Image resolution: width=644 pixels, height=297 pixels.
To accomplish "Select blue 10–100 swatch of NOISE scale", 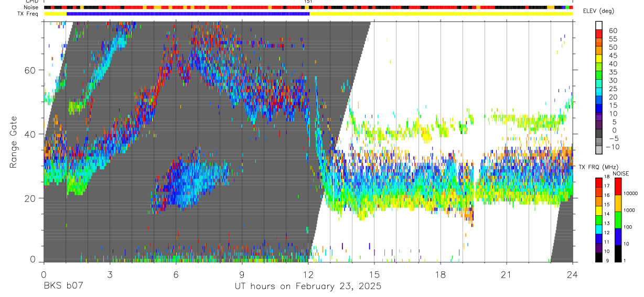I will [618, 237].
